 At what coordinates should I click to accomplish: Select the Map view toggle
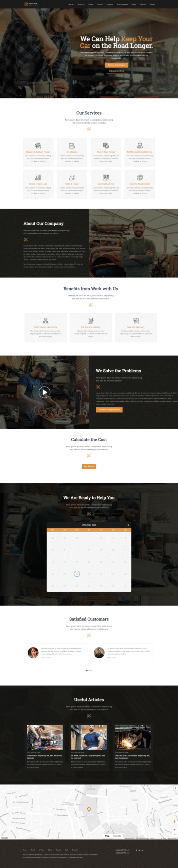107,836
